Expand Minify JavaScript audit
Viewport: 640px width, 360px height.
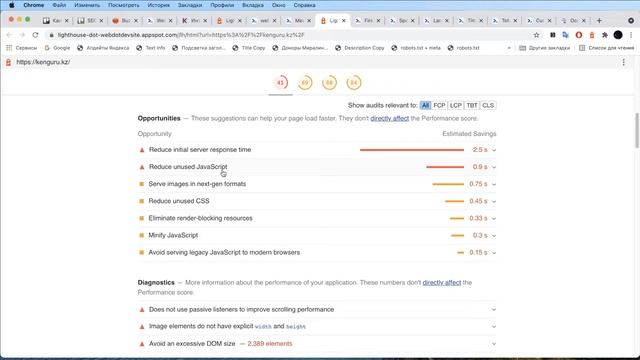tap(317, 236)
